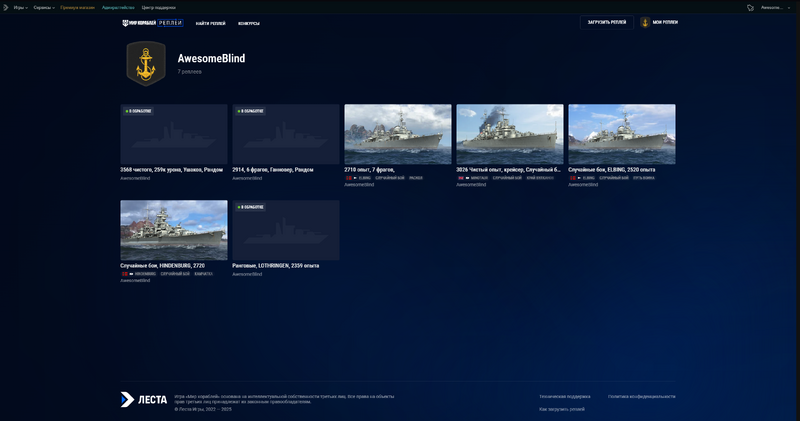Click the Загрузить реплей button
The image size is (800, 421).
(607, 22)
